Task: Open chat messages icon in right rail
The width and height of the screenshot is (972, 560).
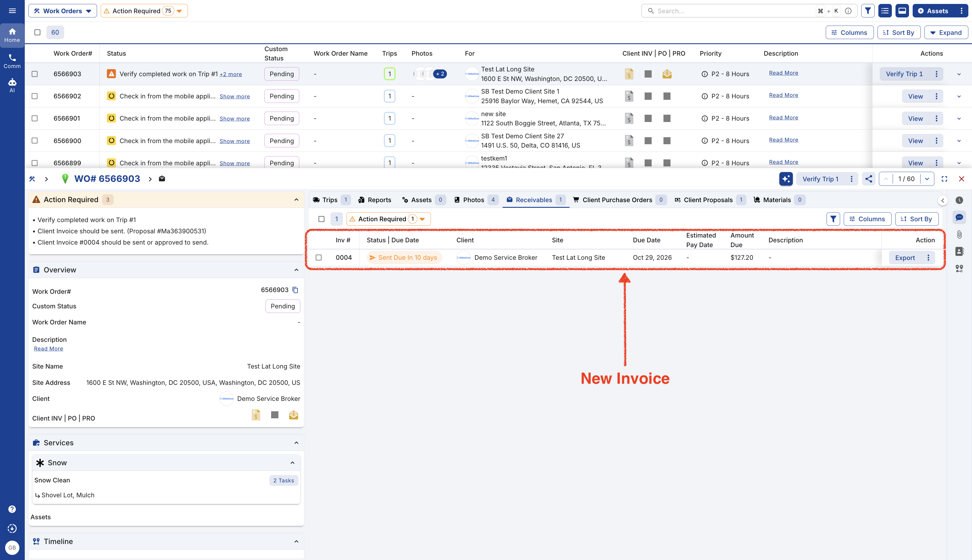Action: (959, 217)
